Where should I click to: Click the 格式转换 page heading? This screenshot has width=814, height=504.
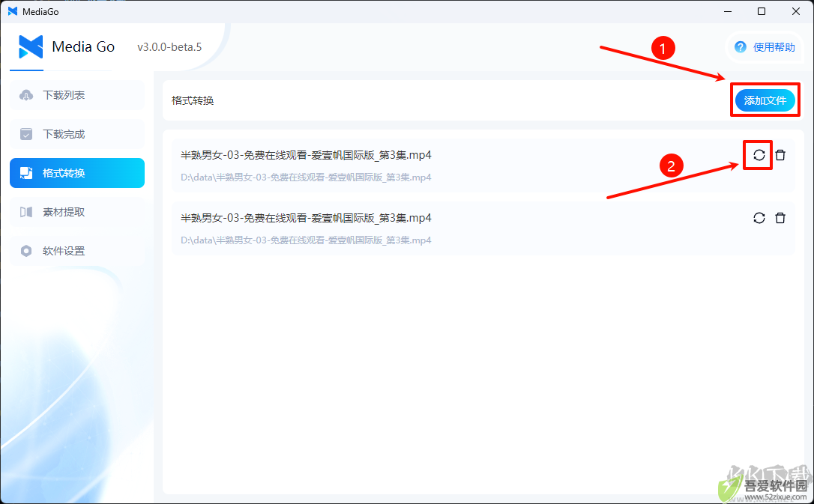[x=193, y=100]
